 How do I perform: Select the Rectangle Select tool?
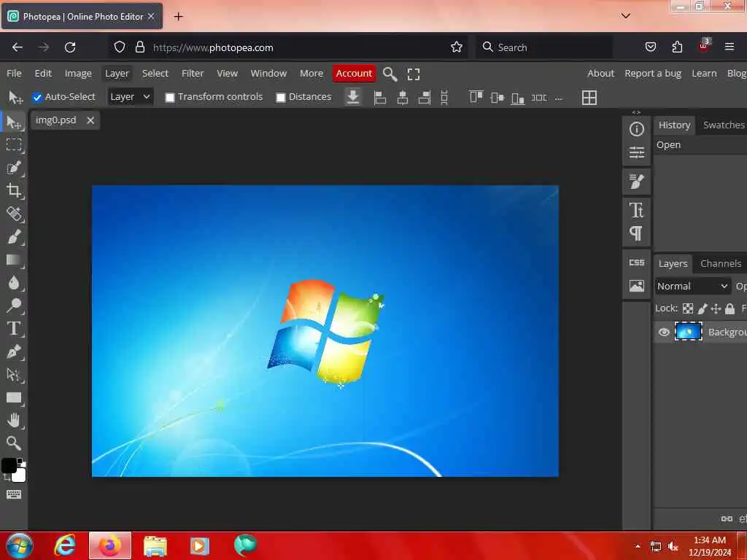coord(14,144)
